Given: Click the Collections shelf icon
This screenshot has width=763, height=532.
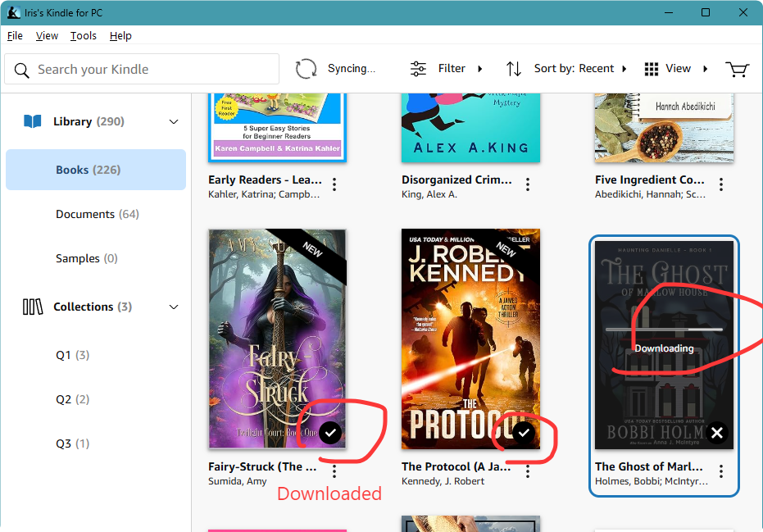Looking at the screenshot, I should 32,307.
